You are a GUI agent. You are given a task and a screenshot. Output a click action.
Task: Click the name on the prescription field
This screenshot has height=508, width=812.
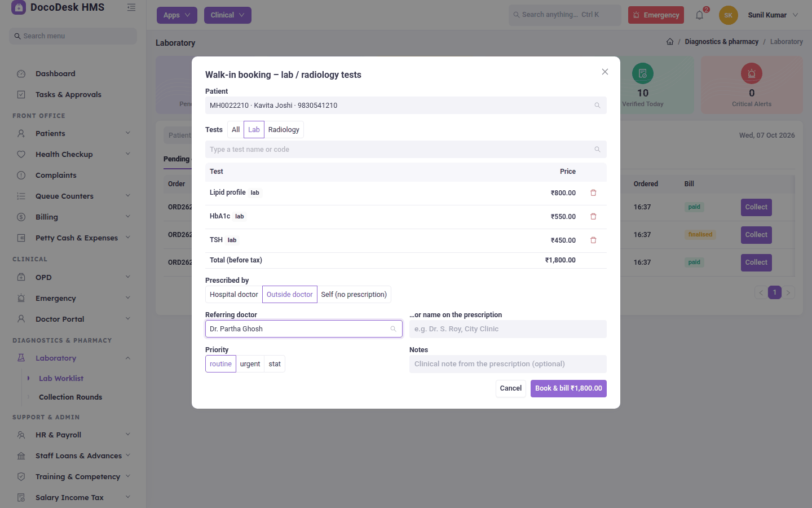click(508, 329)
